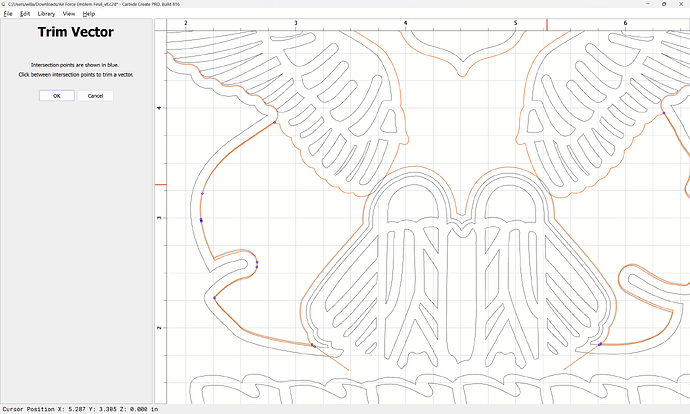Screen dimensions: 690x414
Task: Close the Carbide Create window
Action: (x=681, y=4)
